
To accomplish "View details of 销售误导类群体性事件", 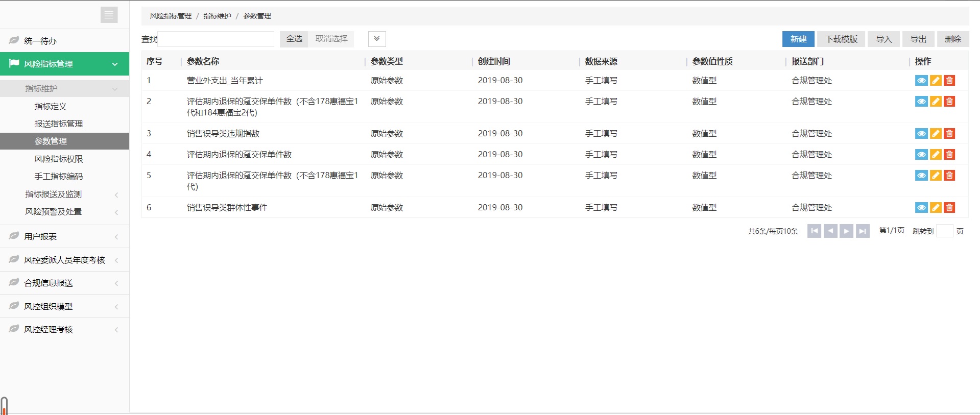I will click(x=921, y=208).
